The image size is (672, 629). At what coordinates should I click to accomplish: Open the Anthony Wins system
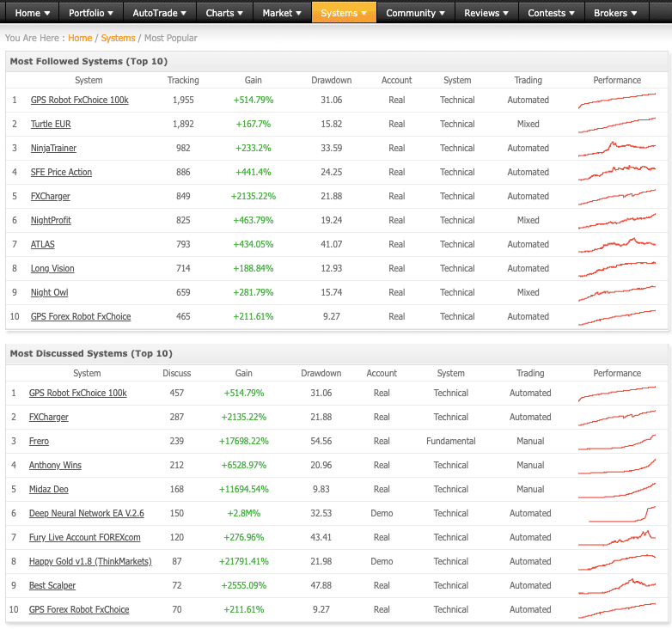coord(55,465)
